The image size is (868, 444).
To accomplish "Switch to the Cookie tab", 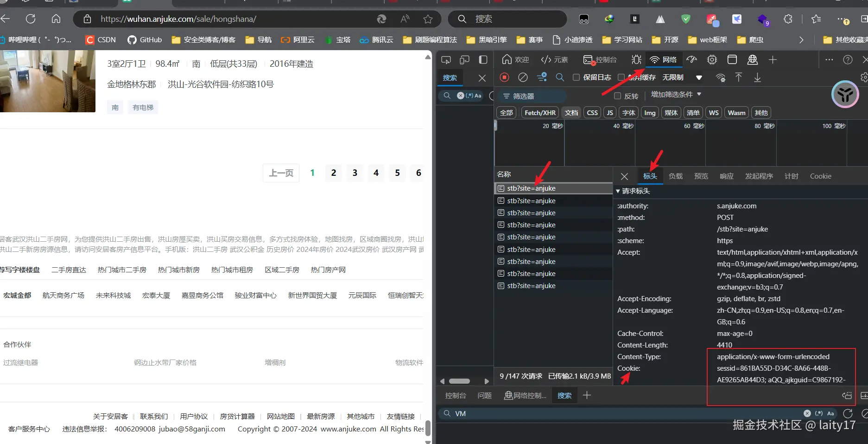I will click(820, 176).
